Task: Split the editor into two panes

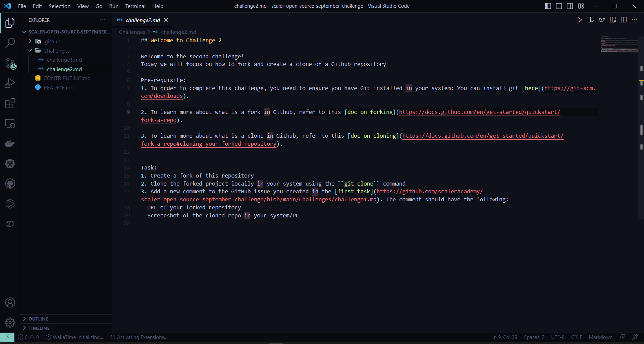Action: tap(624, 20)
